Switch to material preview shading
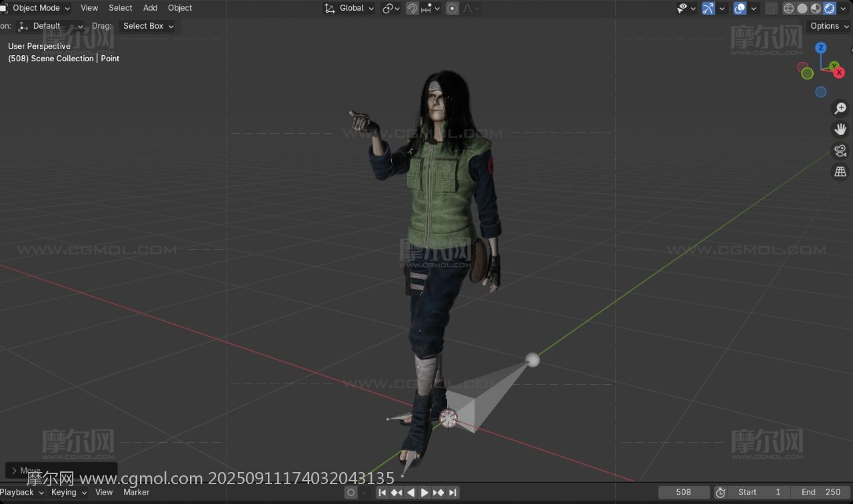The image size is (853, 504). tap(816, 8)
